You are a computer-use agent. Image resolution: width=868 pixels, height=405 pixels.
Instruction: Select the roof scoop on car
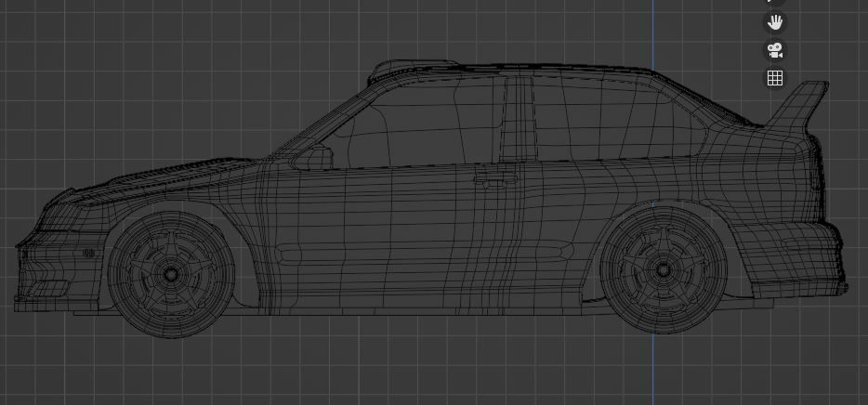tap(413, 71)
